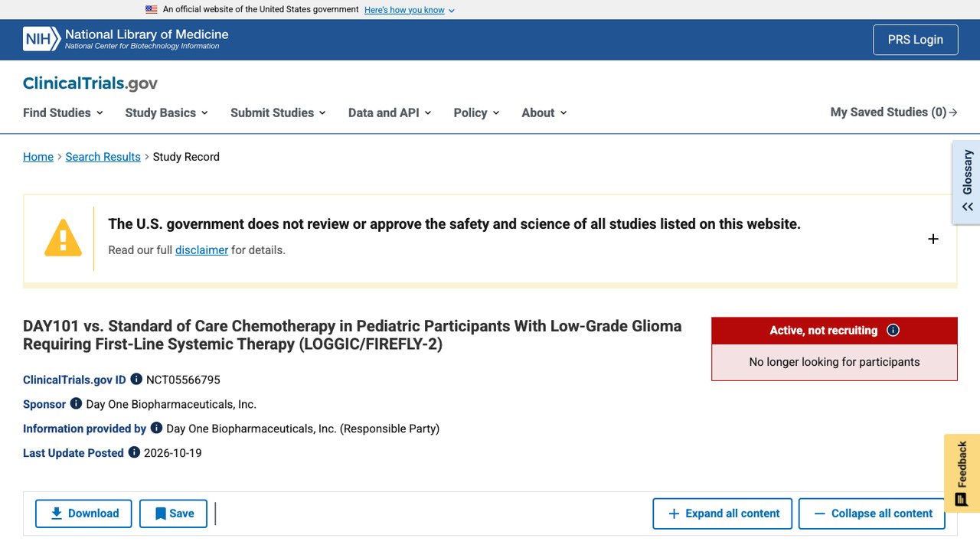Viewport: 980px width, 551px height.
Task: Open the Policy menu
Action: coord(476,112)
